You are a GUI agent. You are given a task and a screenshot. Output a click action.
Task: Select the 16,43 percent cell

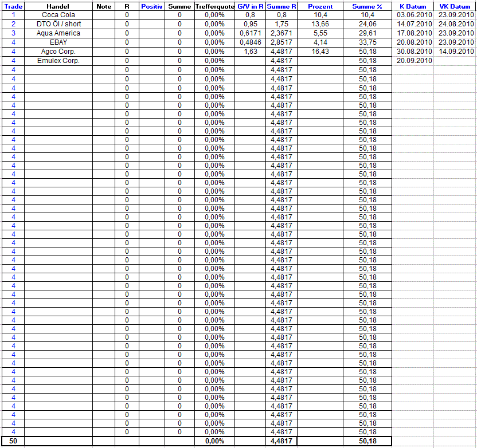320,52
